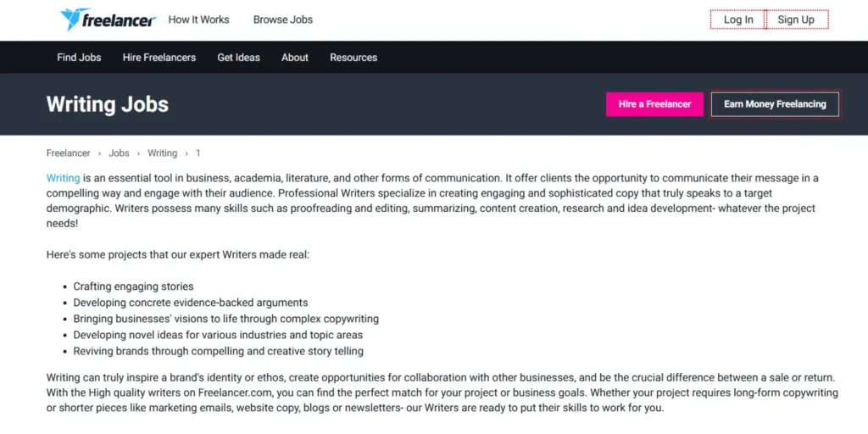This screenshot has height=434, width=868.
Task: Click page number 1 in breadcrumb
Action: click(198, 153)
